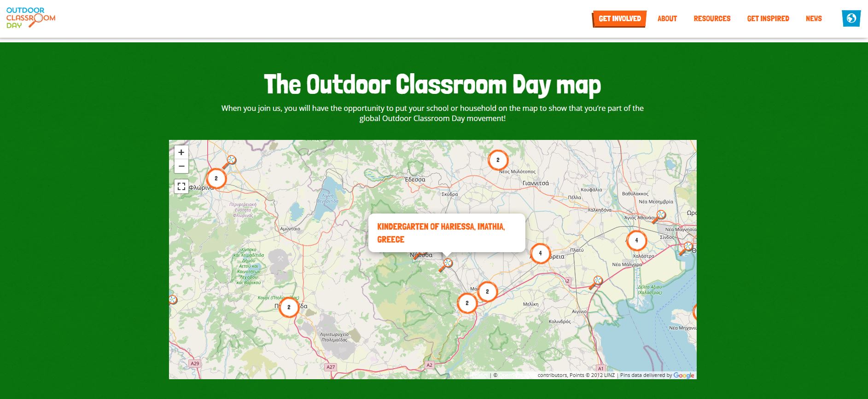The image size is (868, 399).
Task: Expand the 2-pin cluster near Ptolemaida
Action: 289,307
